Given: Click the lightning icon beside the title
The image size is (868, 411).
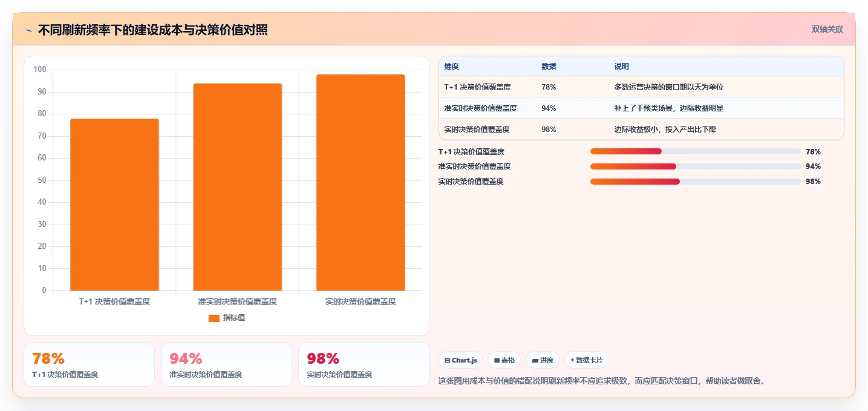Looking at the screenshot, I should [29, 30].
